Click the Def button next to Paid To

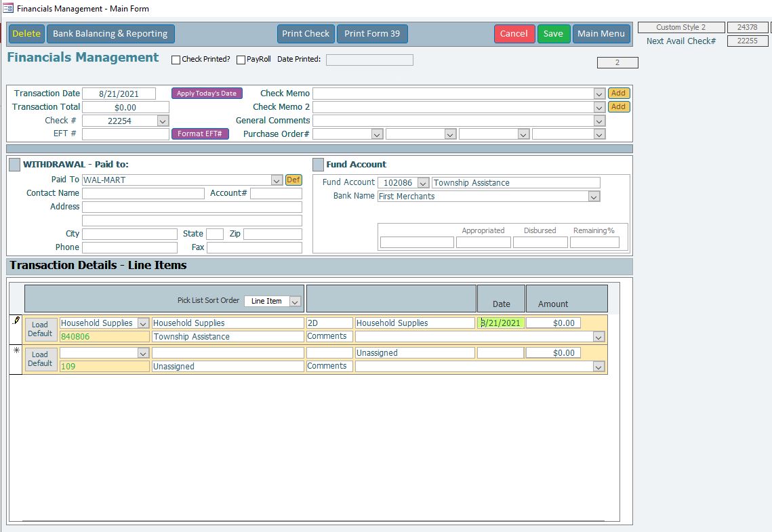[x=293, y=180]
